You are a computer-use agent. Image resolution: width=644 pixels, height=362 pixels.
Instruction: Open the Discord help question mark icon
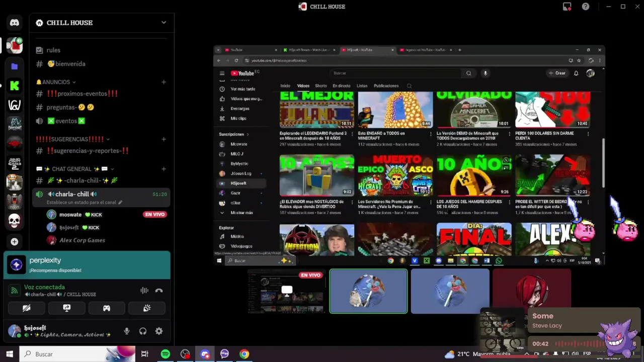point(586,7)
